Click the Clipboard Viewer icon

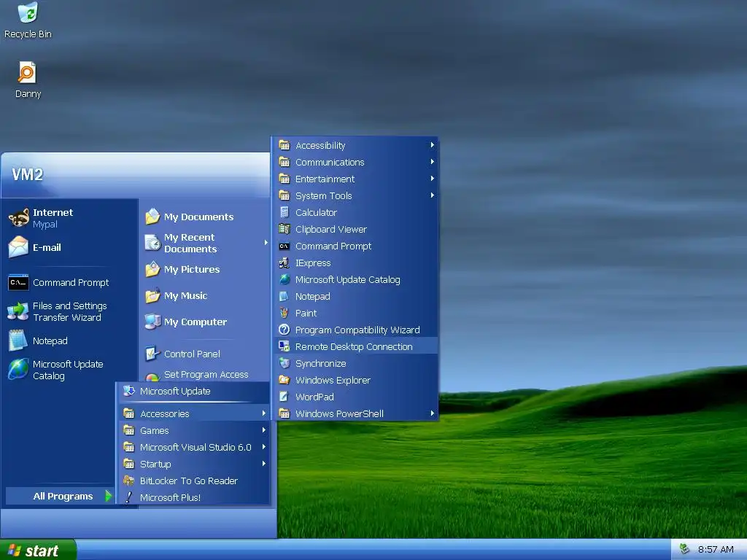click(x=285, y=229)
